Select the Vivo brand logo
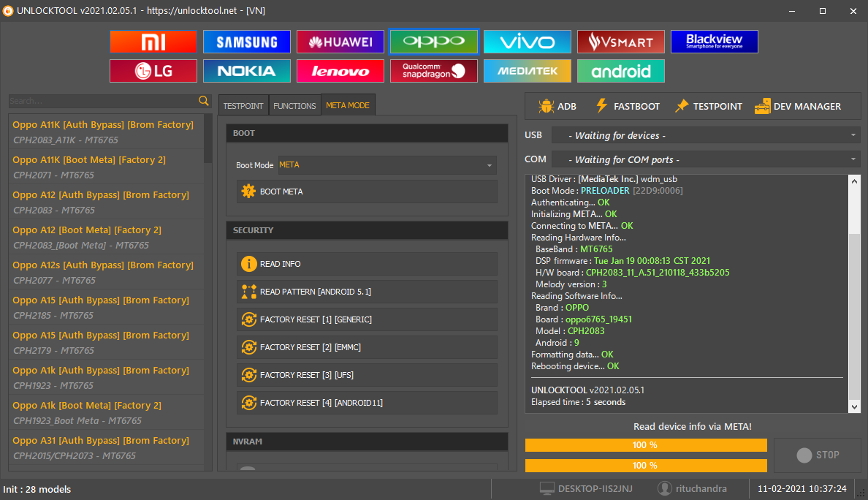Viewport: 868px width, 500px height. pyautogui.click(x=528, y=42)
